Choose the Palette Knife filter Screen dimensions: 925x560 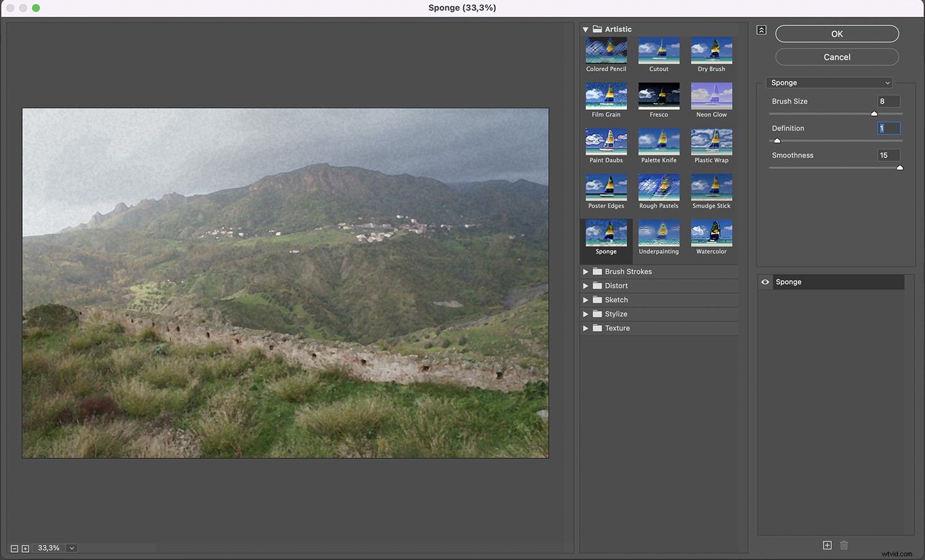658,142
